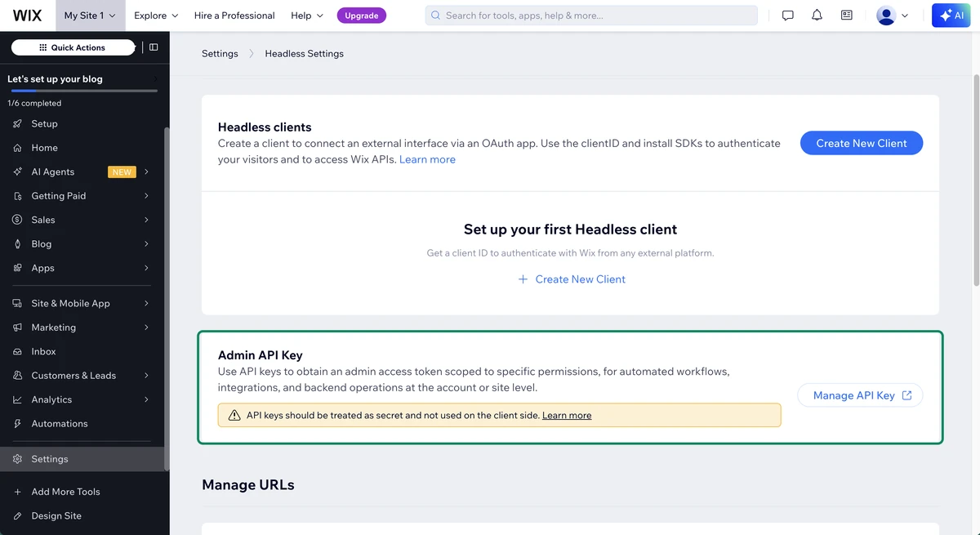This screenshot has height=535, width=980.
Task: Expand the Sales submenu arrow
Action: click(x=146, y=220)
